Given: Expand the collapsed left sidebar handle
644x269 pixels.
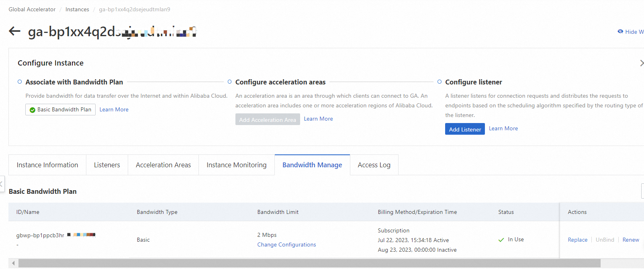Looking at the screenshot, I should point(2,184).
